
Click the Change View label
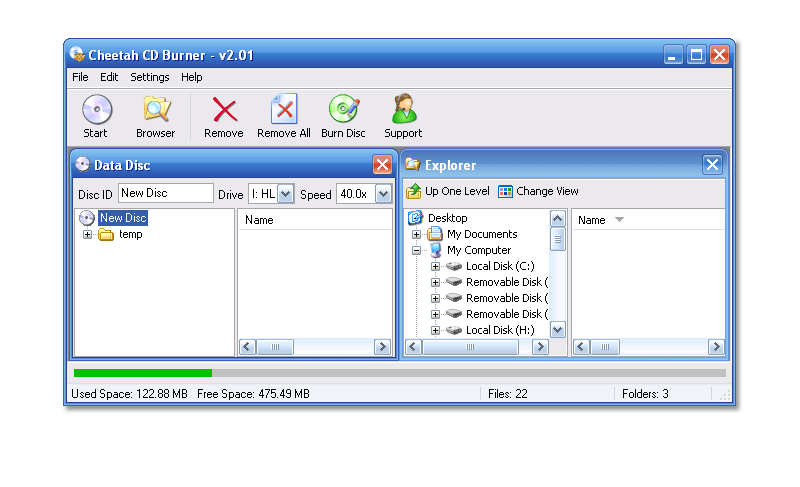547,191
